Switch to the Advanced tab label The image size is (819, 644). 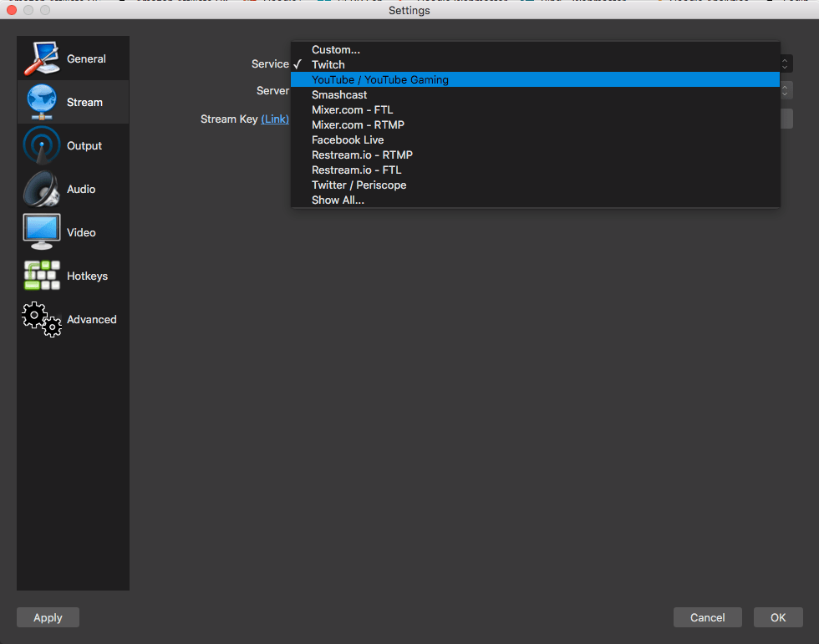click(x=91, y=319)
